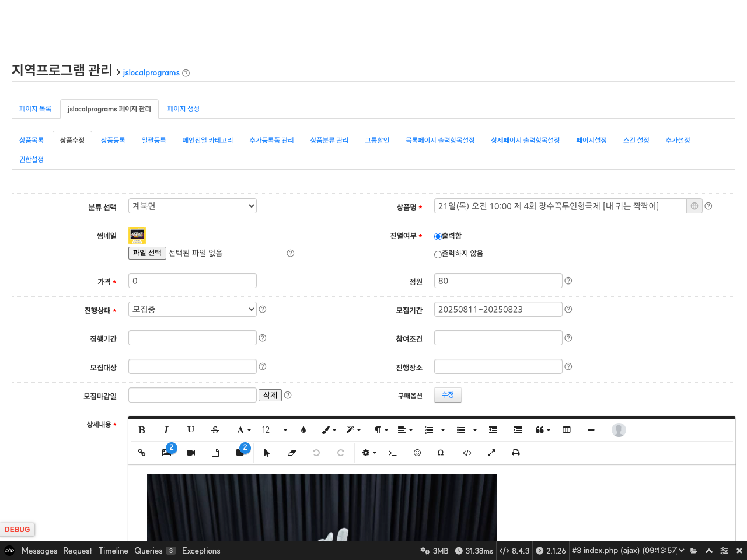Screen dimensions: 747x560
Task: Click into the 정원 input field
Action: (x=498, y=281)
